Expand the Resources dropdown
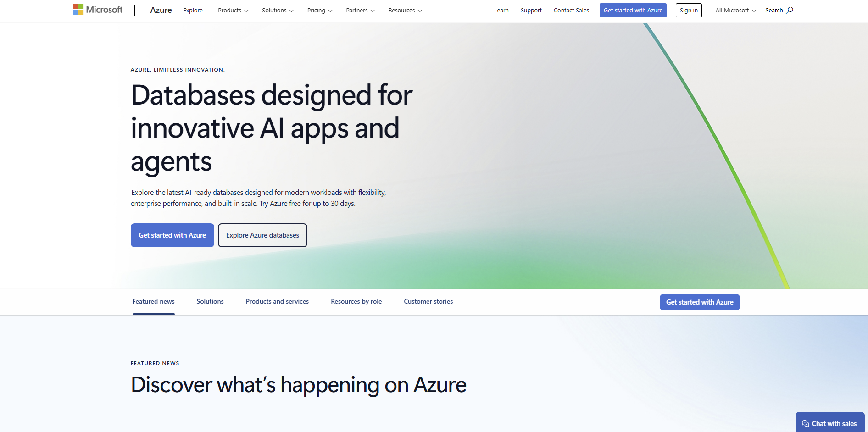This screenshot has height=432, width=868. (x=404, y=10)
